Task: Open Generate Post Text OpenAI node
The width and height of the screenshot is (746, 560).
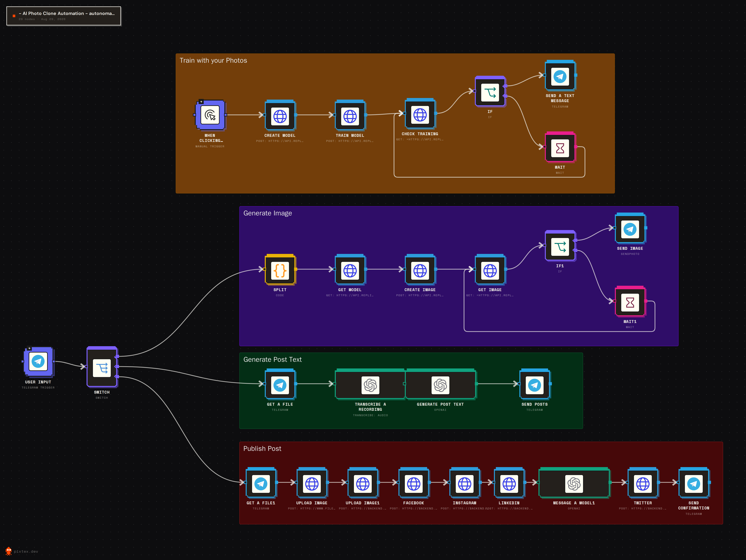Action: 440,384
